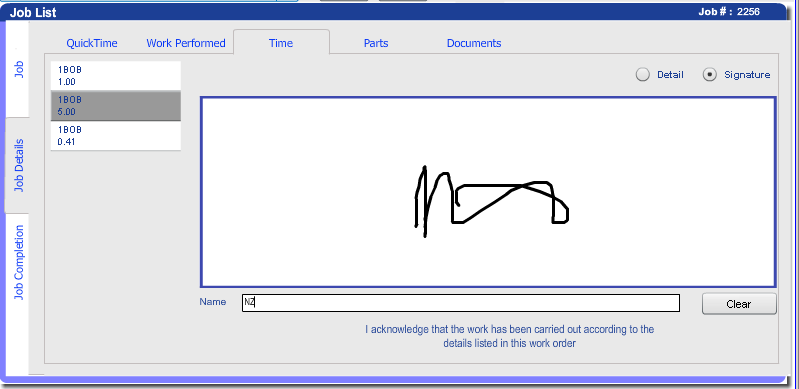Open the Parts tab
This screenshot has width=799, height=389.
(x=376, y=43)
